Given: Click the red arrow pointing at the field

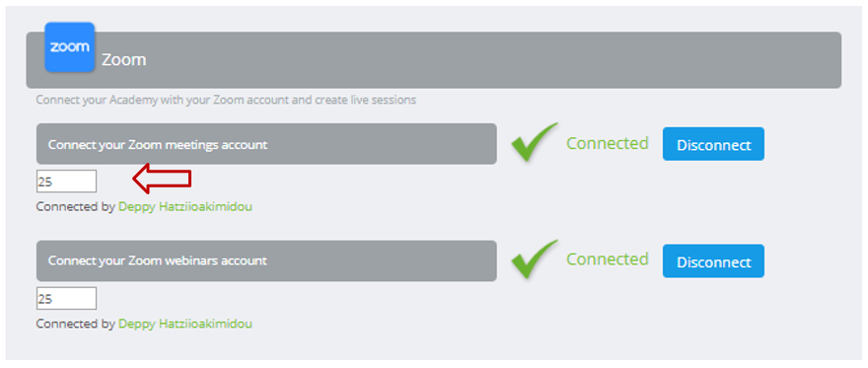Looking at the screenshot, I should pos(162,179).
